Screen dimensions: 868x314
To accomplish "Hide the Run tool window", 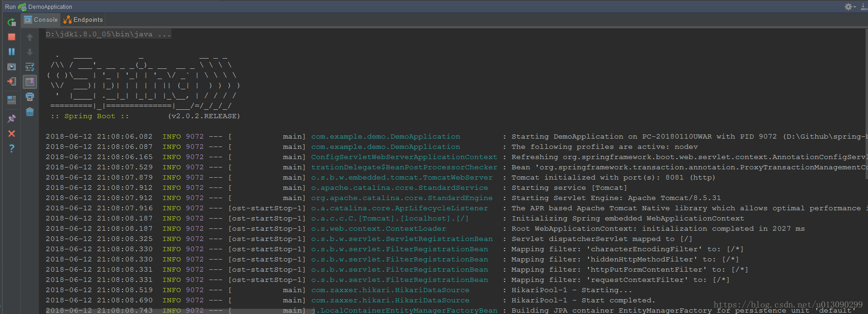I will pos(864,7).
